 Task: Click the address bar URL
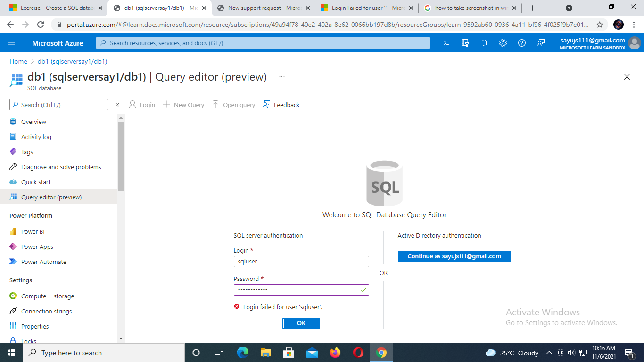point(328,25)
